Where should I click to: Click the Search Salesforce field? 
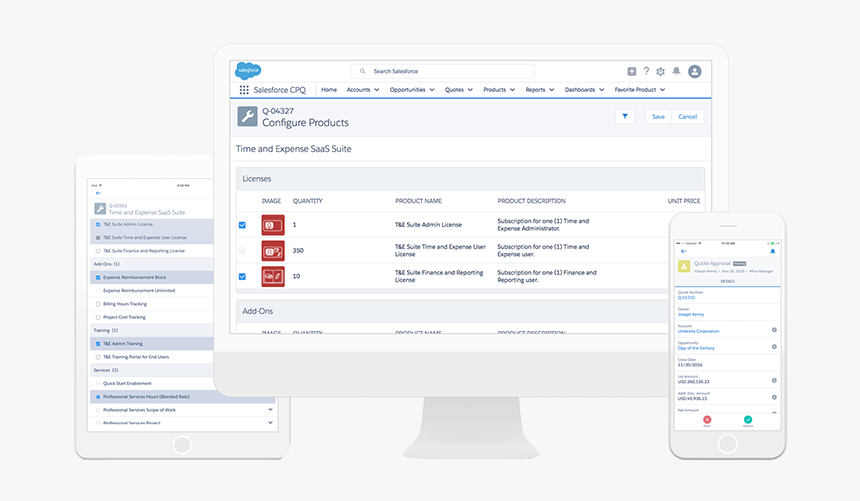click(443, 71)
